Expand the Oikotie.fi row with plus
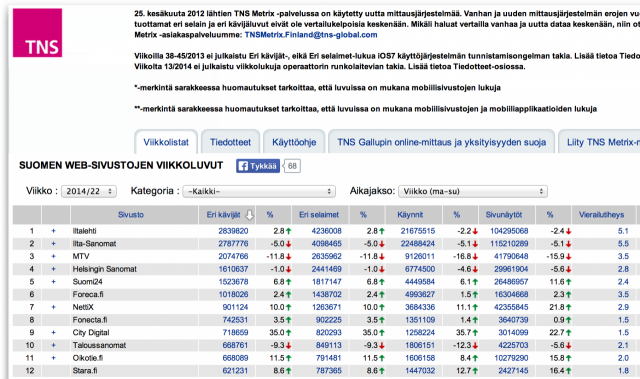 pyautogui.click(x=53, y=358)
